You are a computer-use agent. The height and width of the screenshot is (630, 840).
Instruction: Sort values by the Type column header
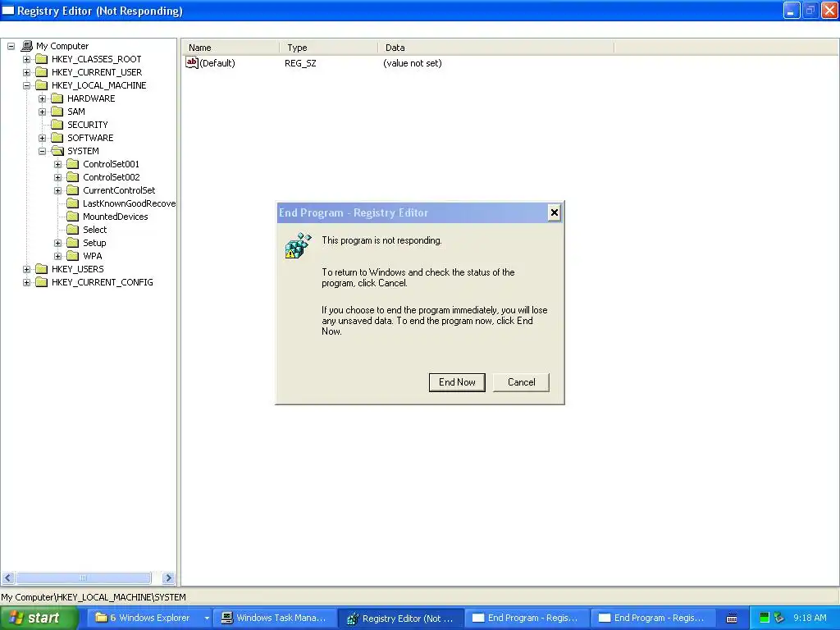pos(329,48)
